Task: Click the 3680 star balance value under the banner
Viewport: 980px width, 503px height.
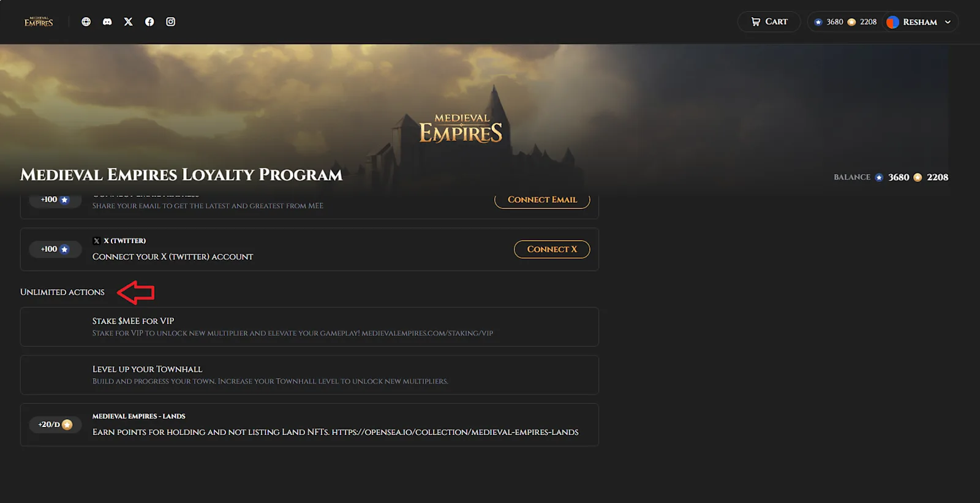Action: pos(899,178)
